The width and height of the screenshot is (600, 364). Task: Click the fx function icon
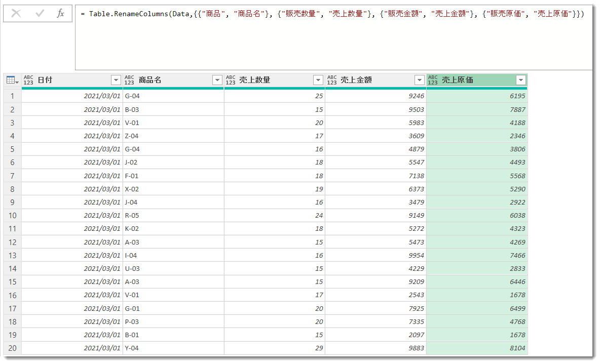[60, 13]
